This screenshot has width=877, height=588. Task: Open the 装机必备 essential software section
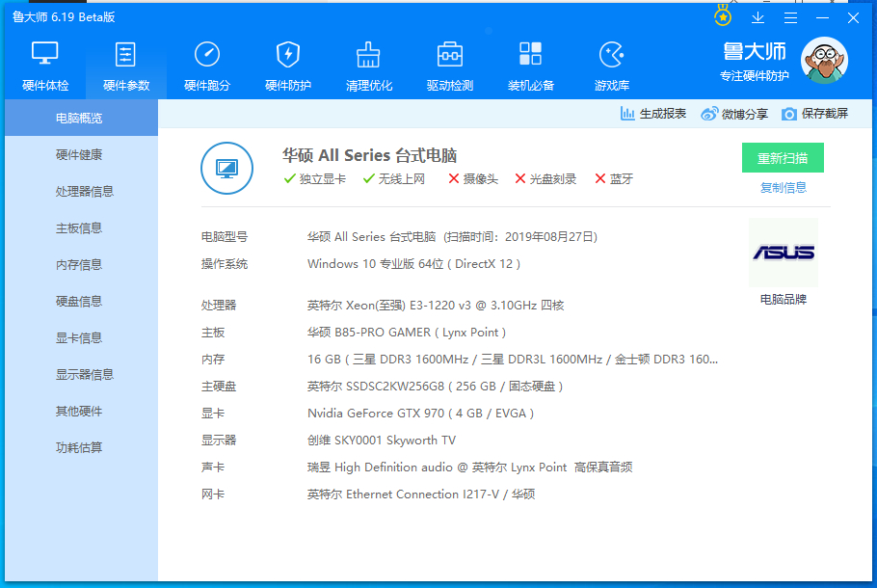pyautogui.click(x=530, y=67)
